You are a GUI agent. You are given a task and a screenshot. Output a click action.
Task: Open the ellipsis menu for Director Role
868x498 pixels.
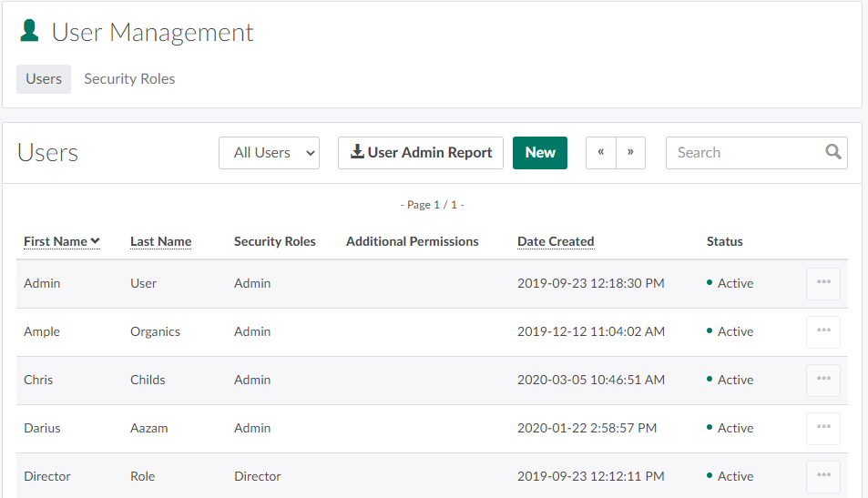[822, 476]
